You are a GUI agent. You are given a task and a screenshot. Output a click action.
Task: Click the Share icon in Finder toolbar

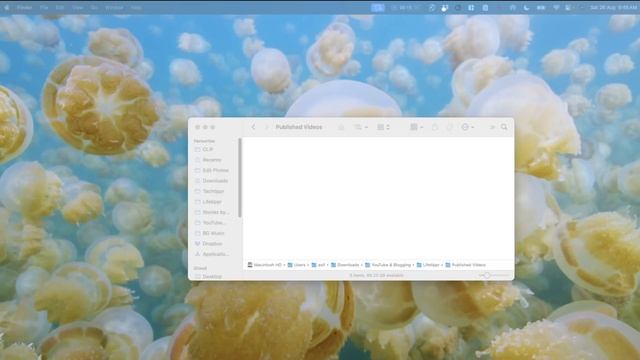pyautogui.click(x=435, y=127)
